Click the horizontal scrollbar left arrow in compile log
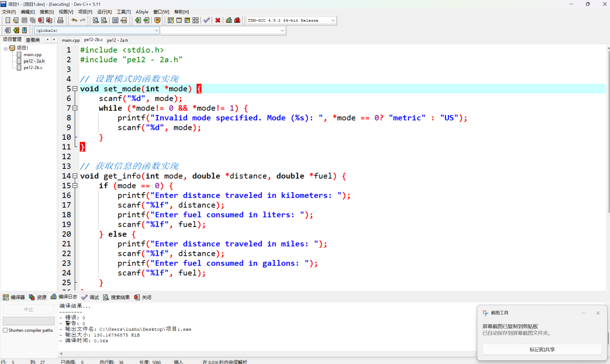This screenshot has width=610, height=364. point(61,353)
